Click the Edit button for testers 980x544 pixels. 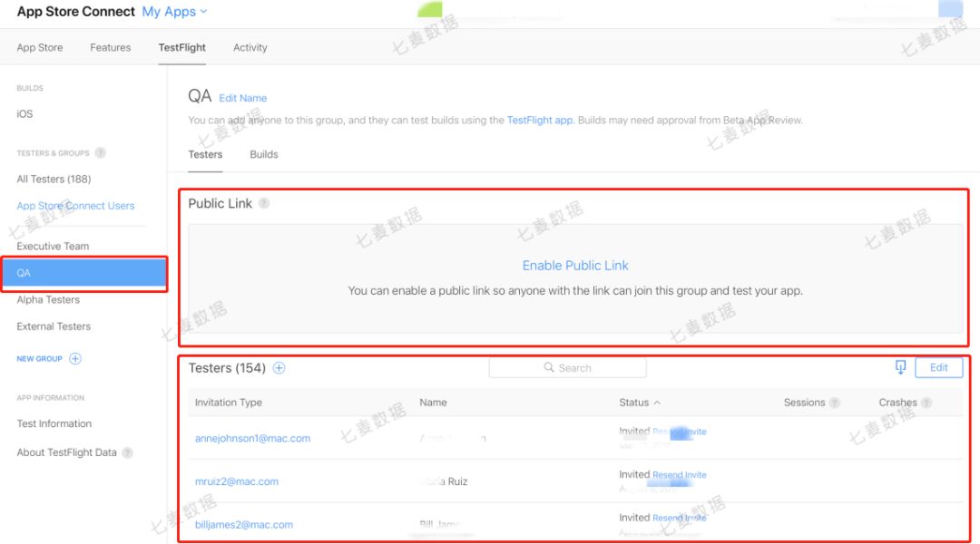(939, 367)
